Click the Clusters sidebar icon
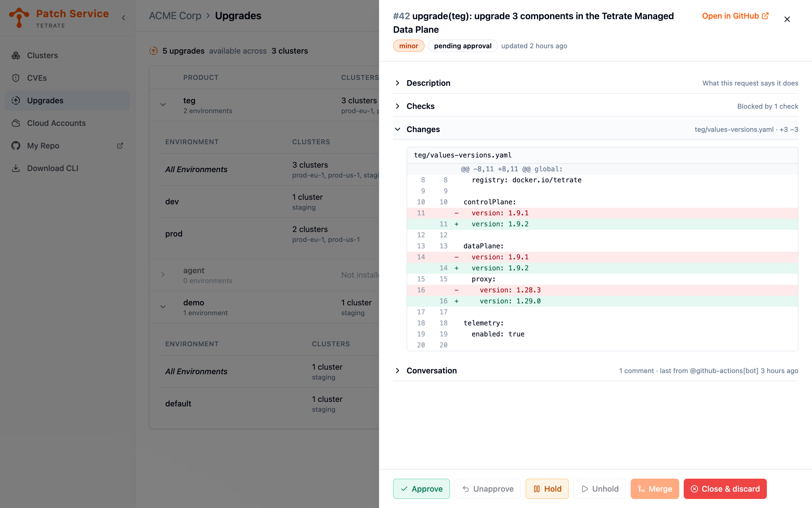This screenshot has width=812, height=508. [16, 55]
